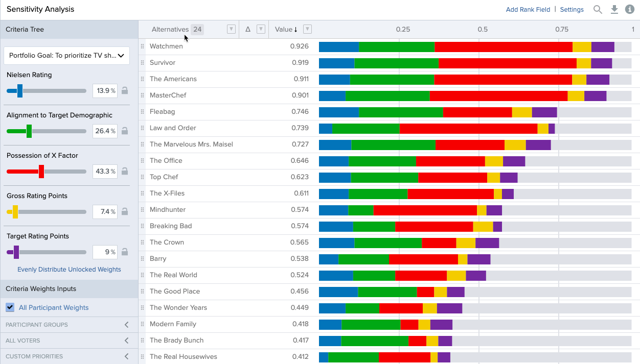Lock the Target Rating Points weight
640x364 pixels.
pyautogui.click(x=124, y=252)
